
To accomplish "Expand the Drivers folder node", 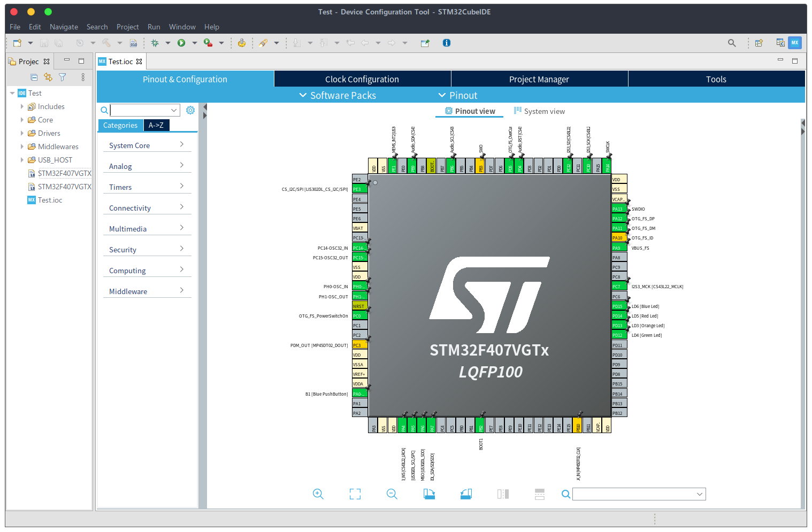I will coord(22,133).
